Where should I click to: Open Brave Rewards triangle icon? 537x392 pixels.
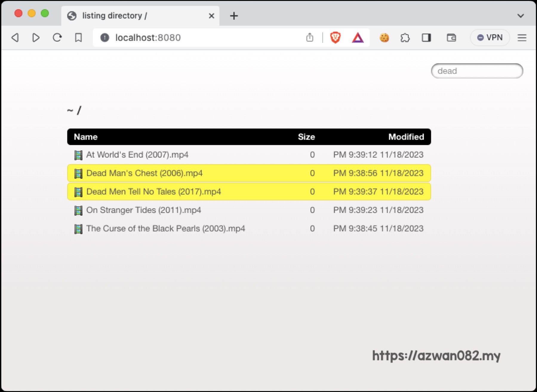point(358,38)
